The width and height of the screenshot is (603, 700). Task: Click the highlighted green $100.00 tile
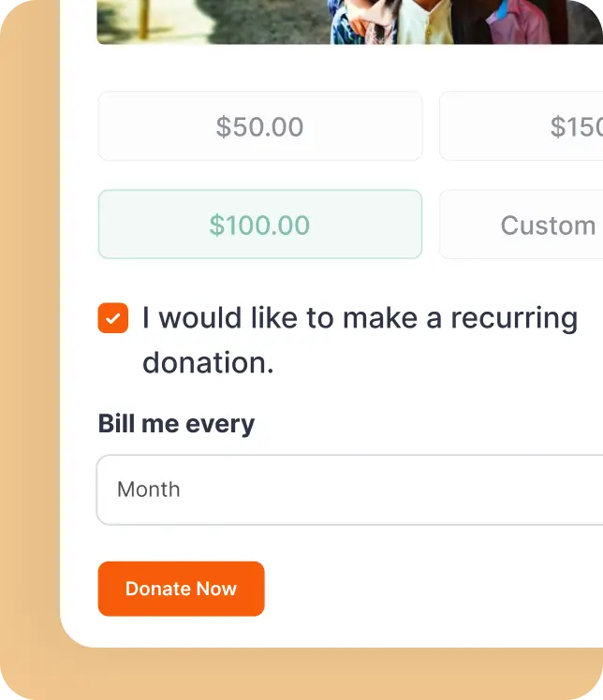(260, 224)
